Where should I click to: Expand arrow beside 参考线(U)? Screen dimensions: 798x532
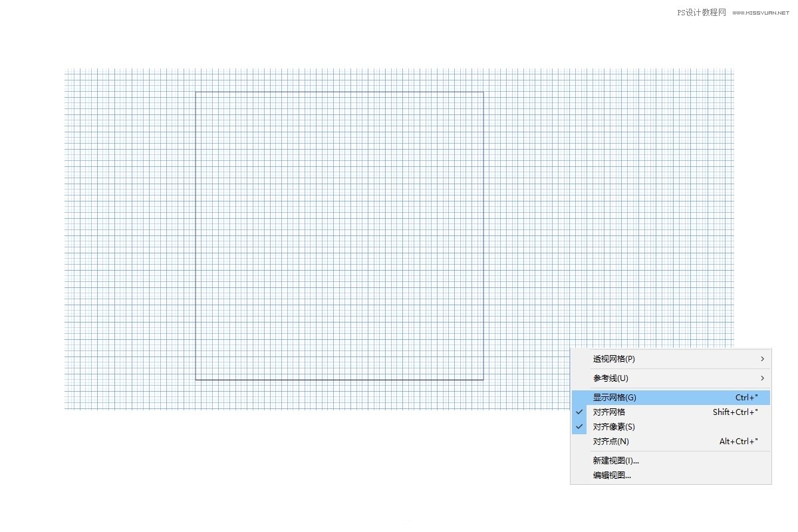762,378
